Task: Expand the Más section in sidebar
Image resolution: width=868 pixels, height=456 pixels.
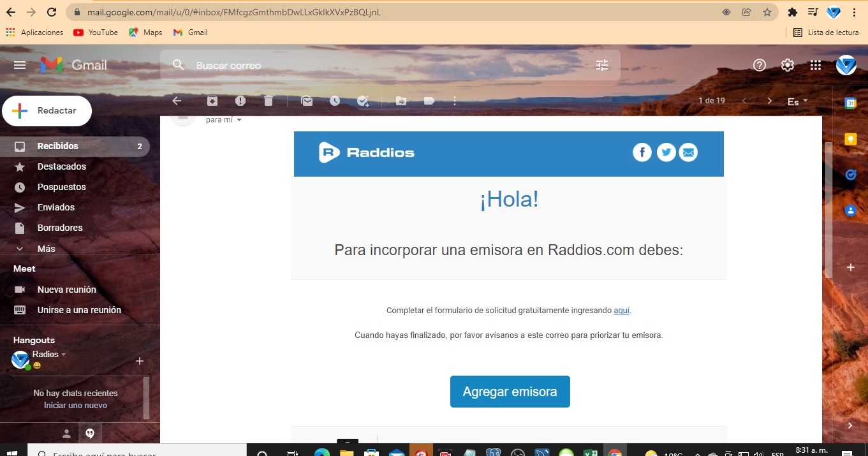Action: point(46,249)
